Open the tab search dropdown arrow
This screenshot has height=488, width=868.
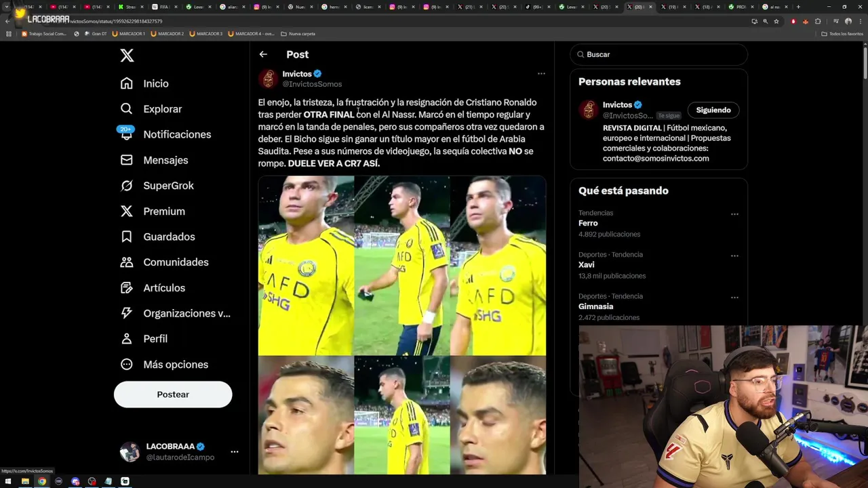(x=6, y=7)
